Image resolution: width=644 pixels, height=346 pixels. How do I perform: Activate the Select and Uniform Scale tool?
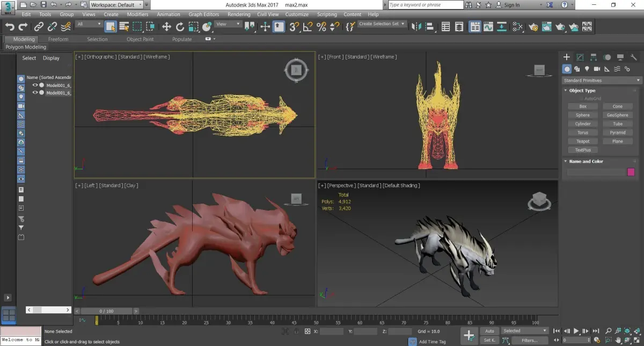193,26
